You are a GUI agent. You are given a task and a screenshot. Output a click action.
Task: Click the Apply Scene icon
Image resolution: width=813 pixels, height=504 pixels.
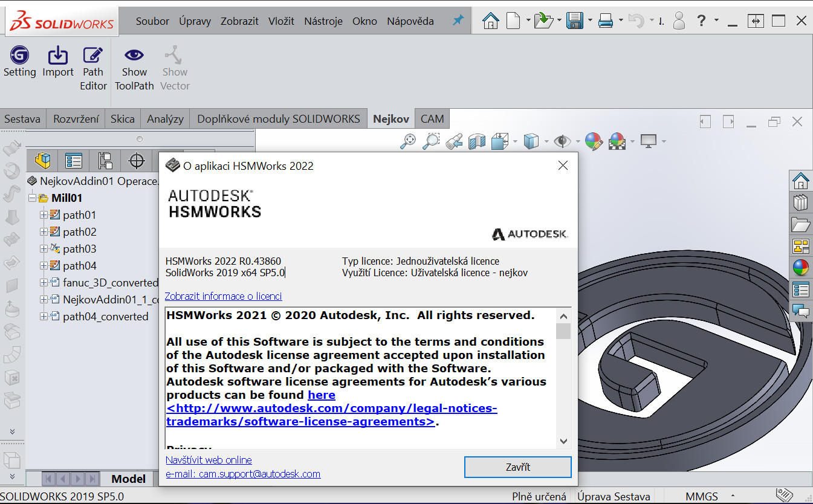pyautogui.click(x=617, y=141)
